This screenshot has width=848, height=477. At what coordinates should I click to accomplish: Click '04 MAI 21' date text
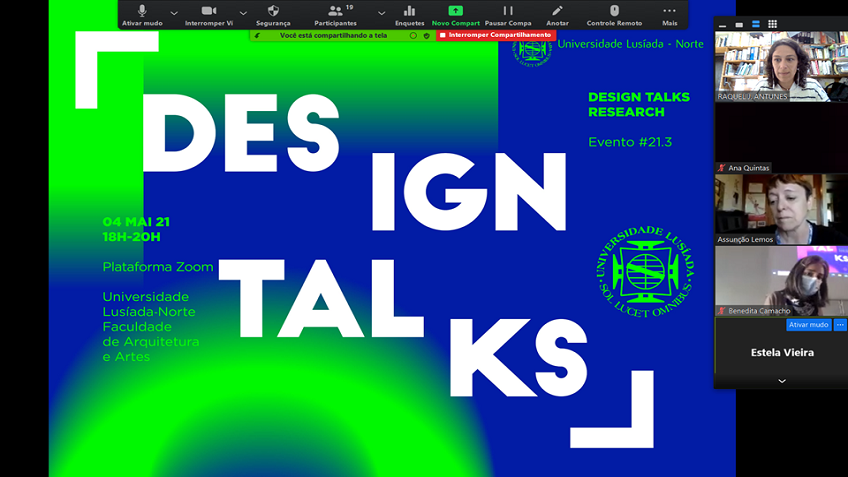[136, 222]
